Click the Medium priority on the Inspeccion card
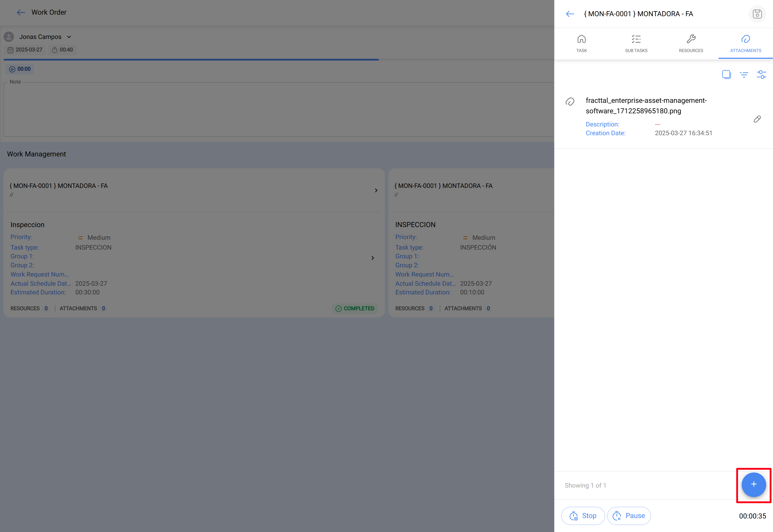This screenshot has width=773, height=532. point(94,238)
